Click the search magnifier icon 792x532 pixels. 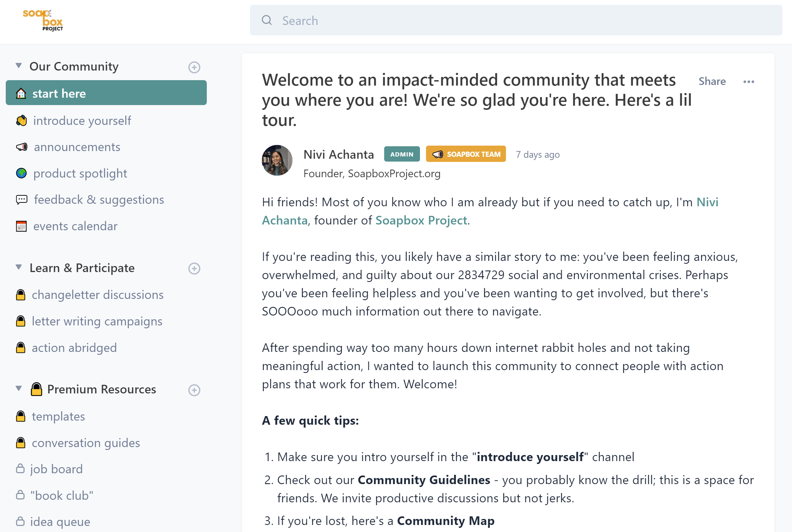267,20
